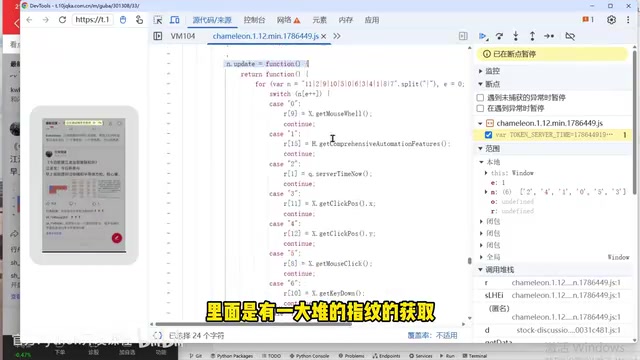Collapse the 范围 (Scope) section
Screen dimensions: 640x360
tap(480, 149)
